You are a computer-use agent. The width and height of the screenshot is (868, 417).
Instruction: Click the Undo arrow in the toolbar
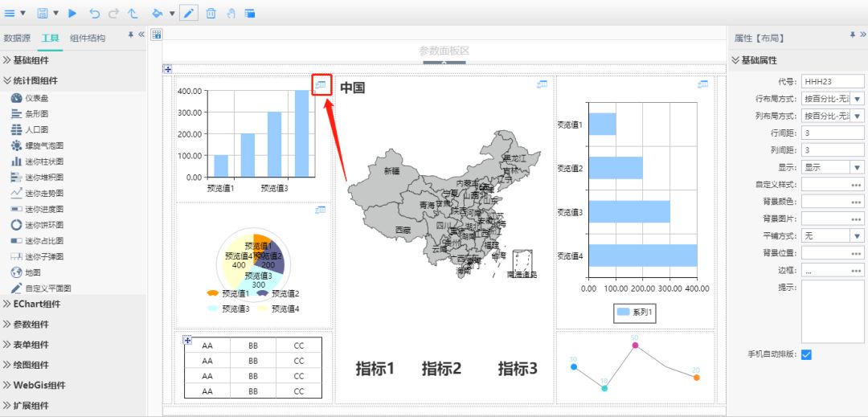95,13
